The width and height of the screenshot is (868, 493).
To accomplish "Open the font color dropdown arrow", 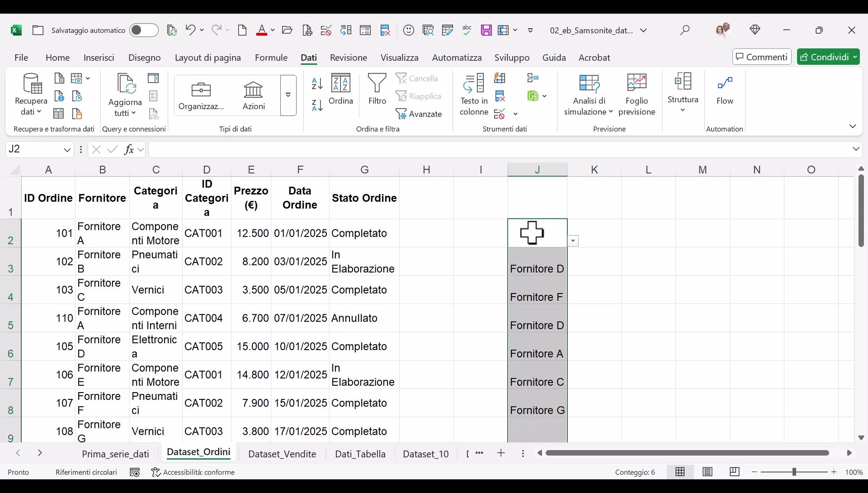I will coord(273,30).
